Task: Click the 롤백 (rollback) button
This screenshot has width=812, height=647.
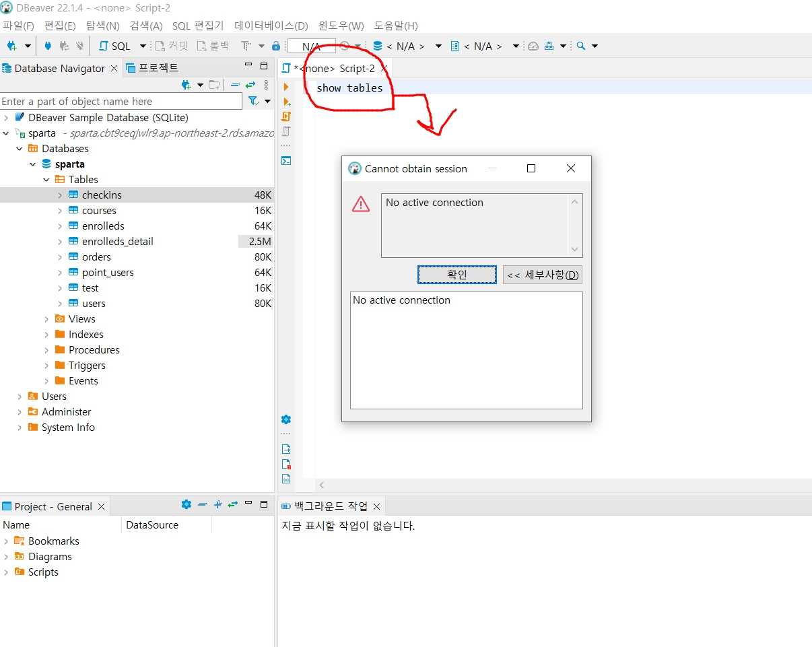Action: [213, 46]
